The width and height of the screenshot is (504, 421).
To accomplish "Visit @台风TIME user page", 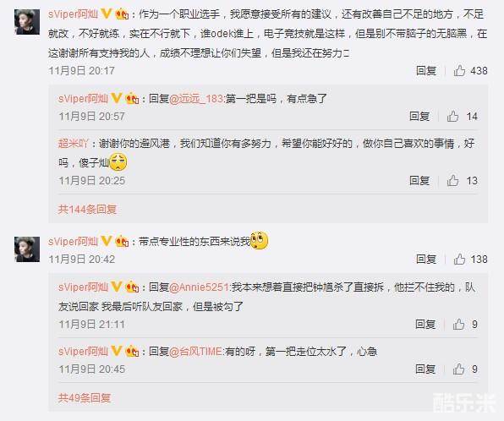I will [x=195, y=352].
